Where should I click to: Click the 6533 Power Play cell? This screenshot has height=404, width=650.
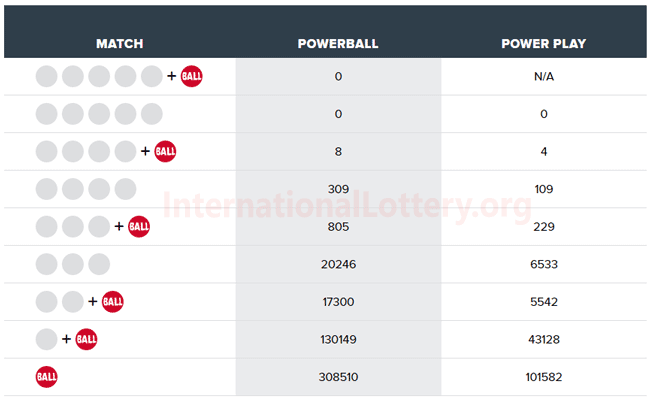(x=544, y=264)
